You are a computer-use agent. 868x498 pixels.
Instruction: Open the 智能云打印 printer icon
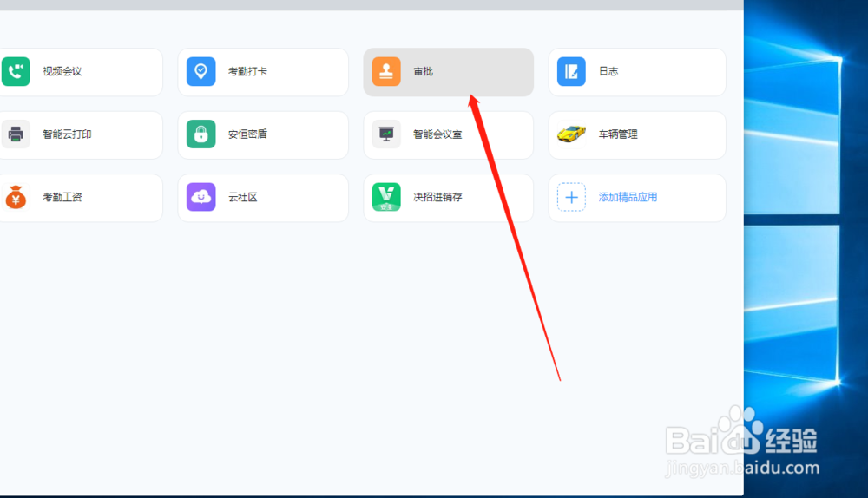pos(16,134)
